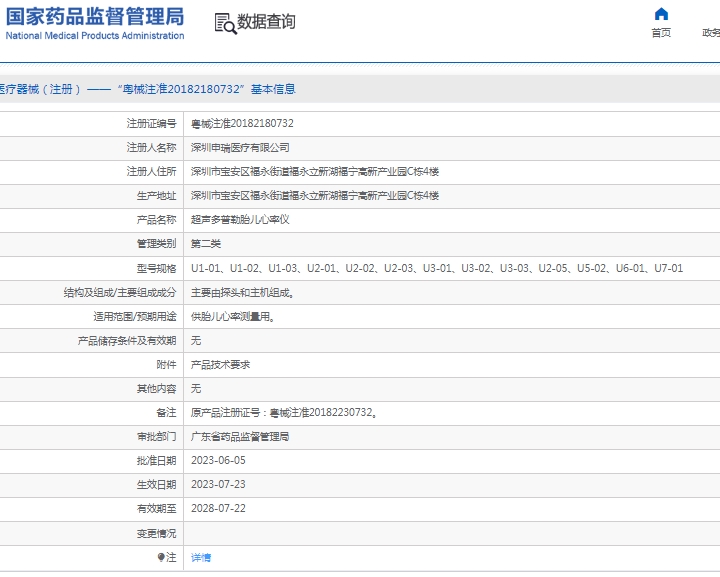Click the 无 value for 产品储存条件及有效期
The height and width of the screenshot is (577, 720).
[196, 341]
